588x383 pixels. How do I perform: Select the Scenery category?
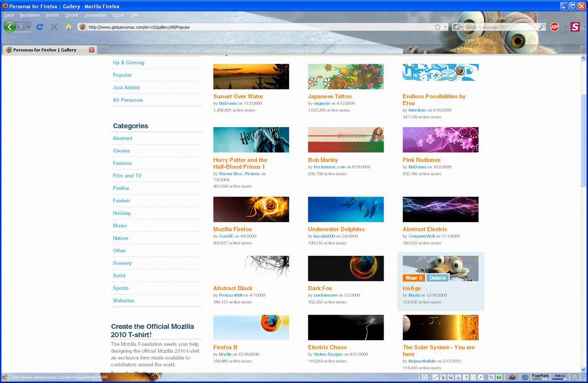(122, 263)
